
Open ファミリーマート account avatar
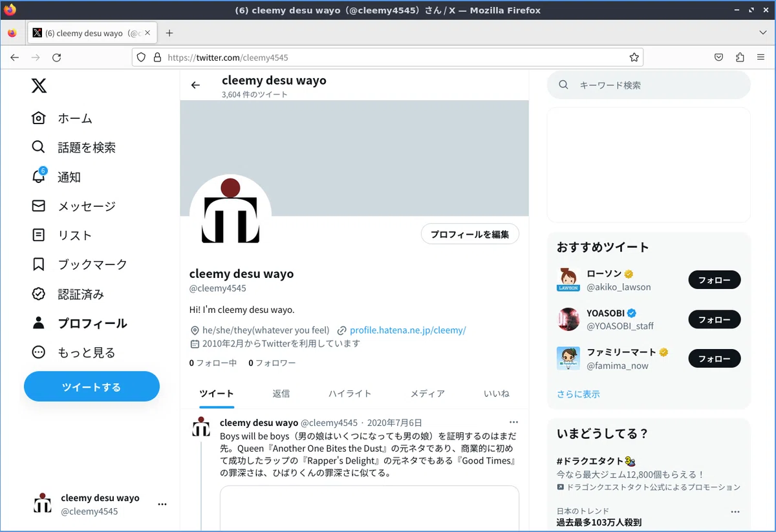click(568, 358)
